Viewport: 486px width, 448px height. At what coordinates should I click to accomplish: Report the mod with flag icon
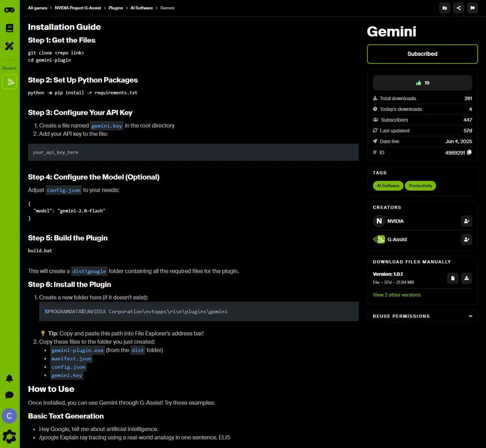pos(472,8)
